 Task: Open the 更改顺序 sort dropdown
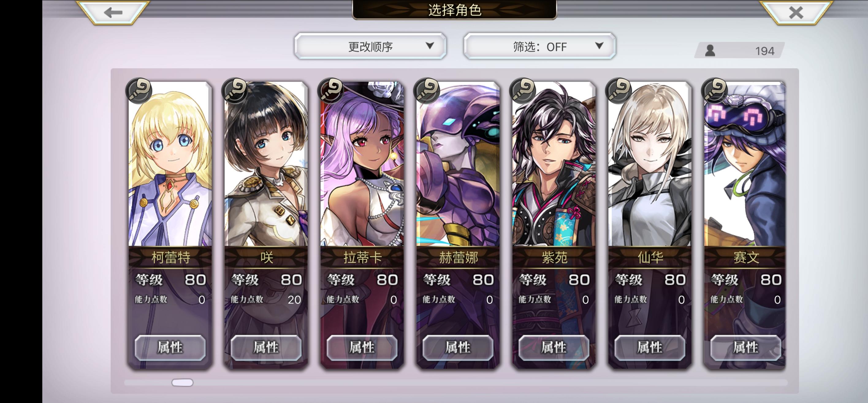click(370, 46)
